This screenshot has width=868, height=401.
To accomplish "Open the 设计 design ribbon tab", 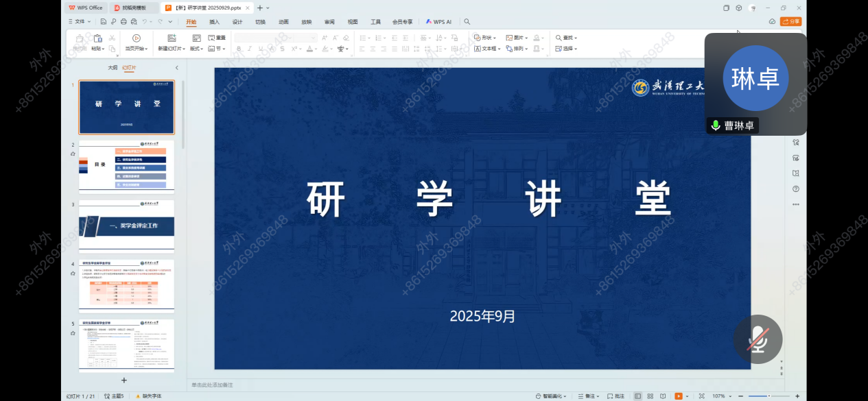I will pos(237,22).
